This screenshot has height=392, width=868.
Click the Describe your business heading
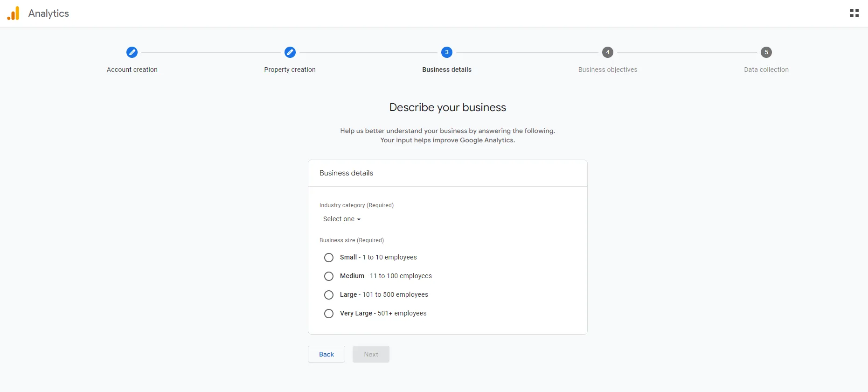448,107
